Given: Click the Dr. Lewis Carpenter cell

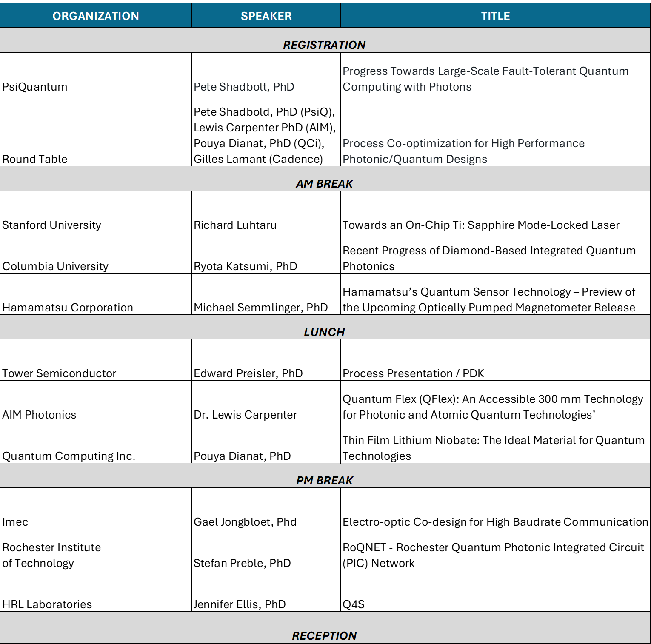Looking at the screenshot, I should point(266,401).
